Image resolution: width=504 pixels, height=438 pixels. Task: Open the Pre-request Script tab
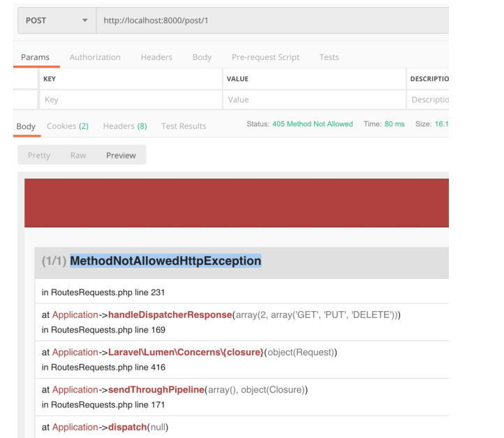point(265,57)
